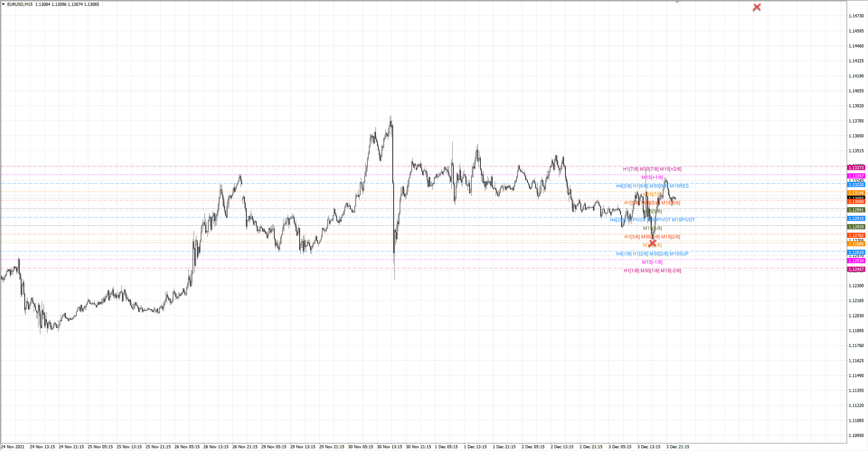
Task: Click the pink 1.12534 price label
Action: tap(856, 261)
